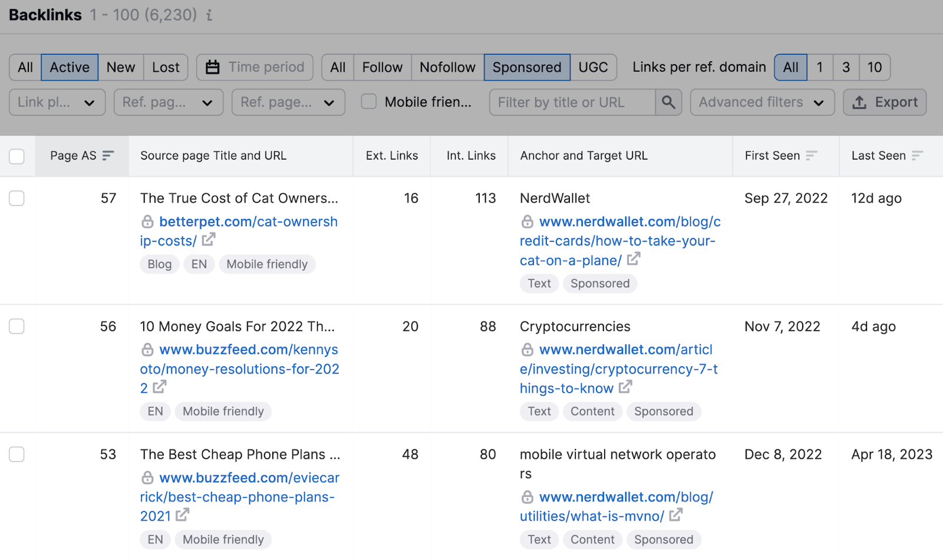Focus the Filter by title or URL field
This screenshot has height=560, width=943.
(572, 102)
